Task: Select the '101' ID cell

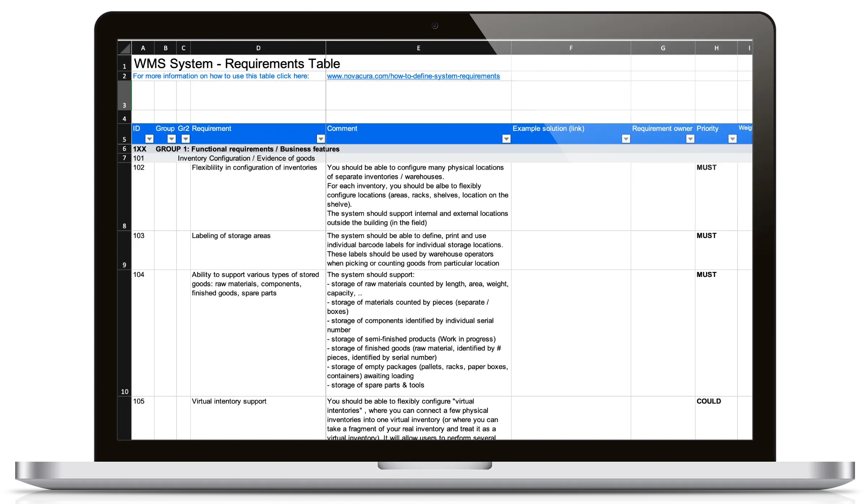Action: [143, 158]
